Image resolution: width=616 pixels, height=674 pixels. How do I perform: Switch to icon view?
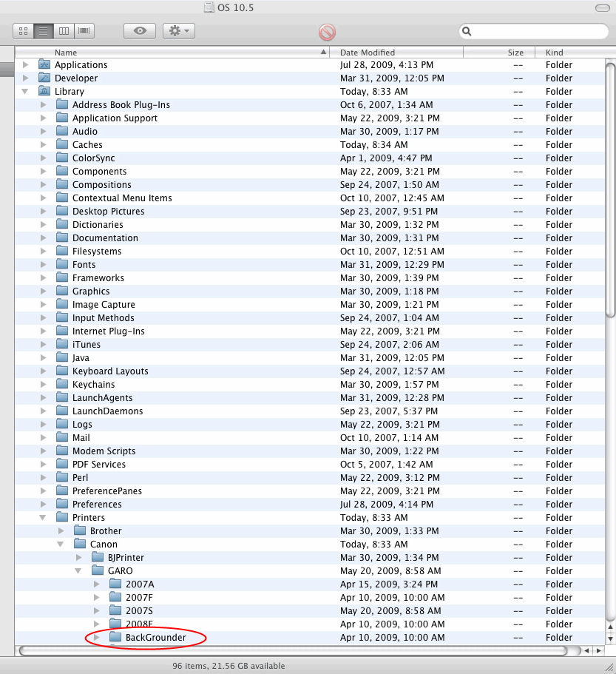[23, 31]
